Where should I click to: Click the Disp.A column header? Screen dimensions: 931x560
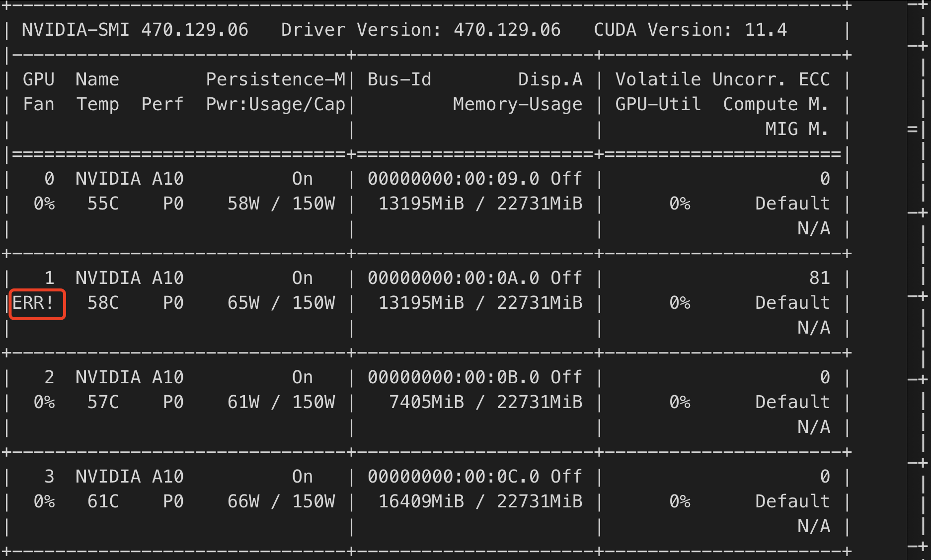(x=550, y=79)
